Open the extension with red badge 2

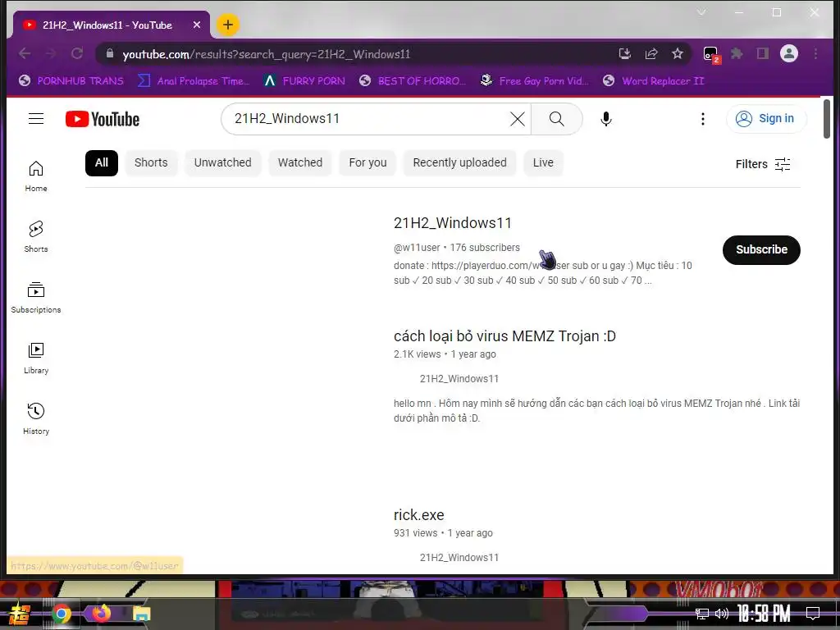tap(711, 54)
